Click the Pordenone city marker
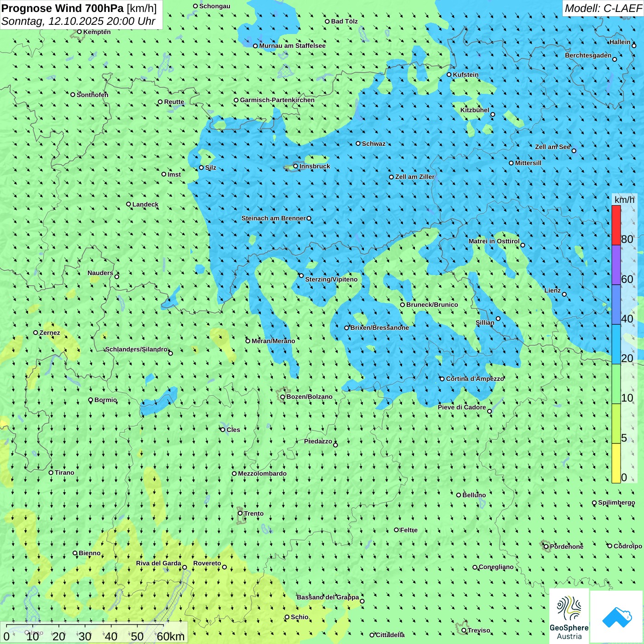 click(546, 546)
